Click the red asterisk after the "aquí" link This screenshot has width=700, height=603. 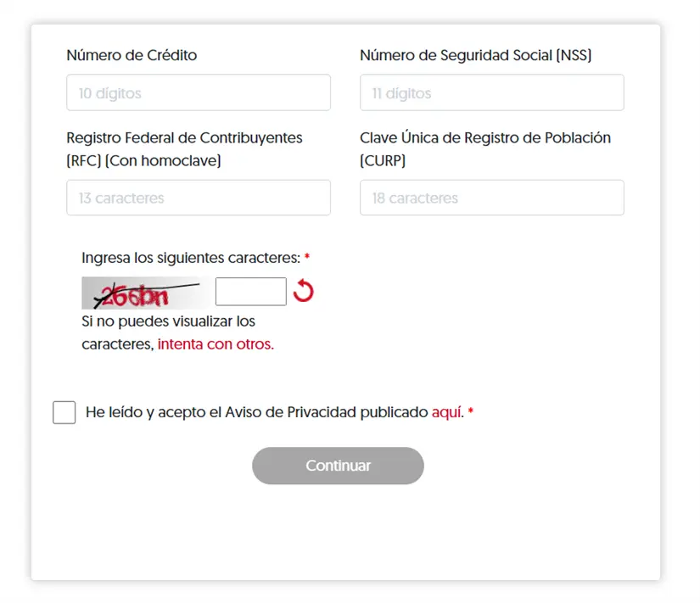(471, 413)
